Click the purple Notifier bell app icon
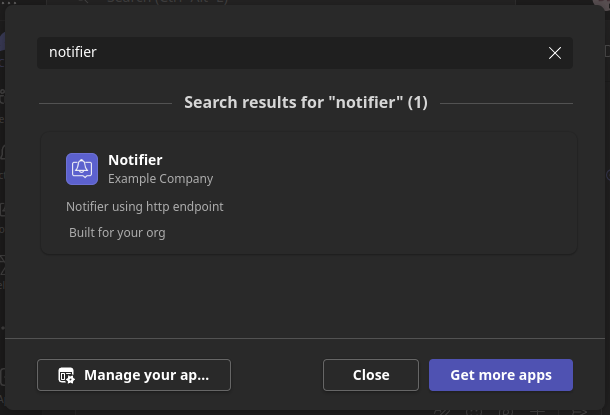 click(x=81, y=169)
